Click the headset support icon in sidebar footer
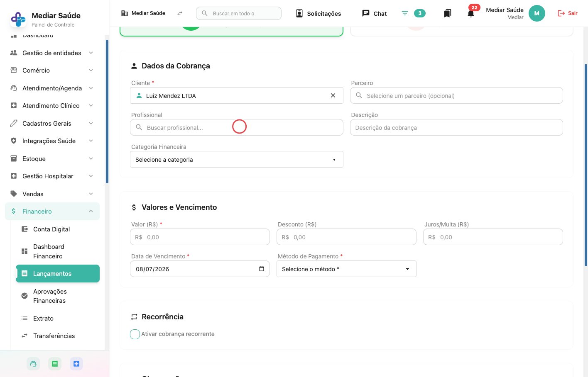Image resolution: width=588 pixels, height=377 pixels. coord(33,364)
